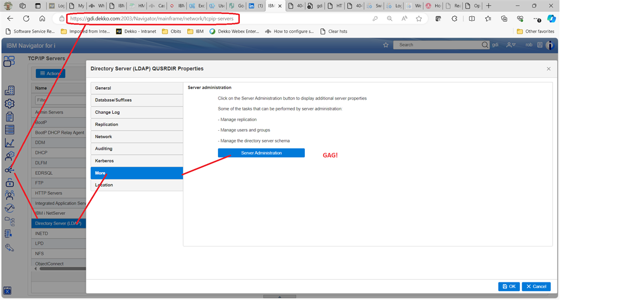644x306 pixels.
Task: Select the BootP DHCP Relay Agent row
Action: coord(58,132)
